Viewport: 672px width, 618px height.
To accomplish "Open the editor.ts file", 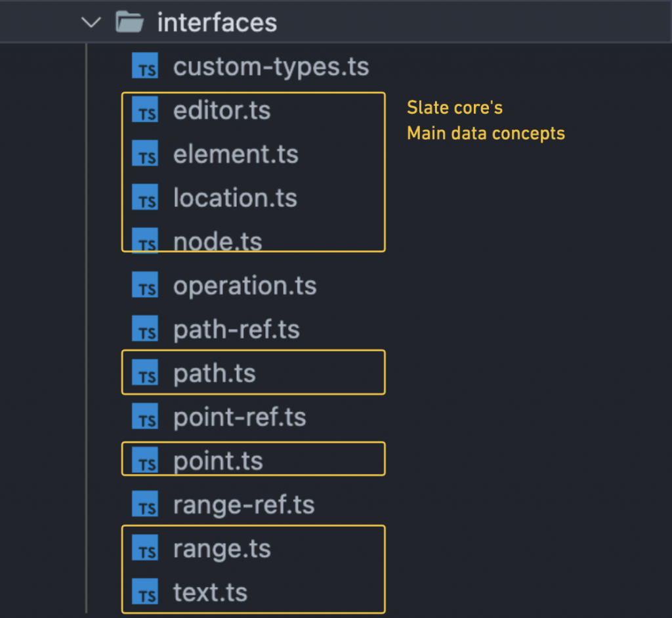I will (221, 110).
